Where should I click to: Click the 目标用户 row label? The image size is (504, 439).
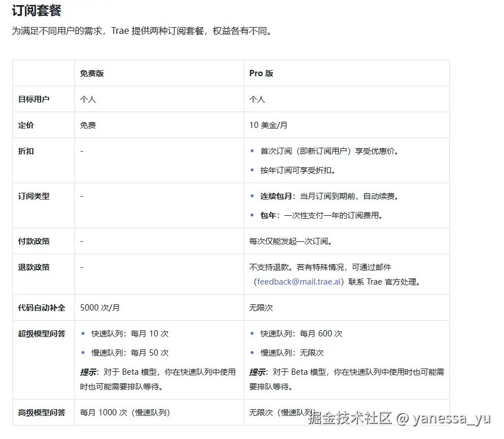tap(33, 99)
